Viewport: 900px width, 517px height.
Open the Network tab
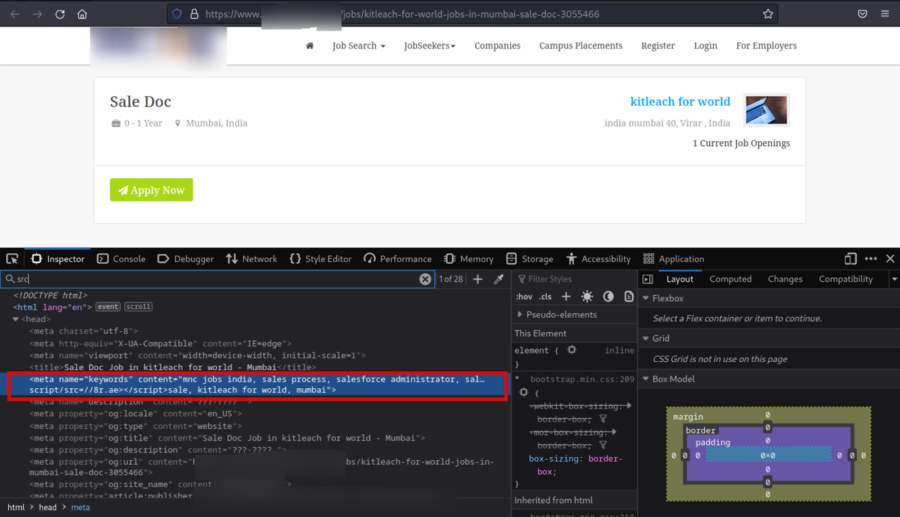[251, 259]
